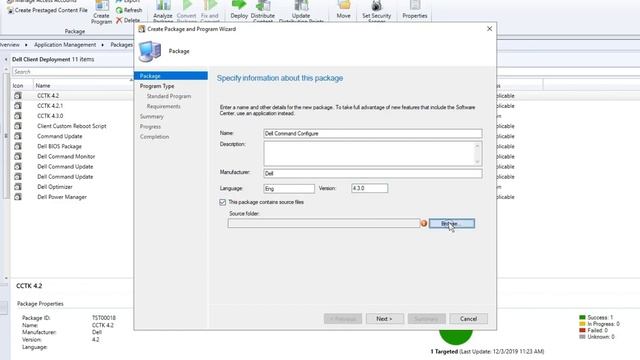Click the yellow In Progress legend swatch
The width and height of the screenshot is (640, 360).
(x=582, y=324)
